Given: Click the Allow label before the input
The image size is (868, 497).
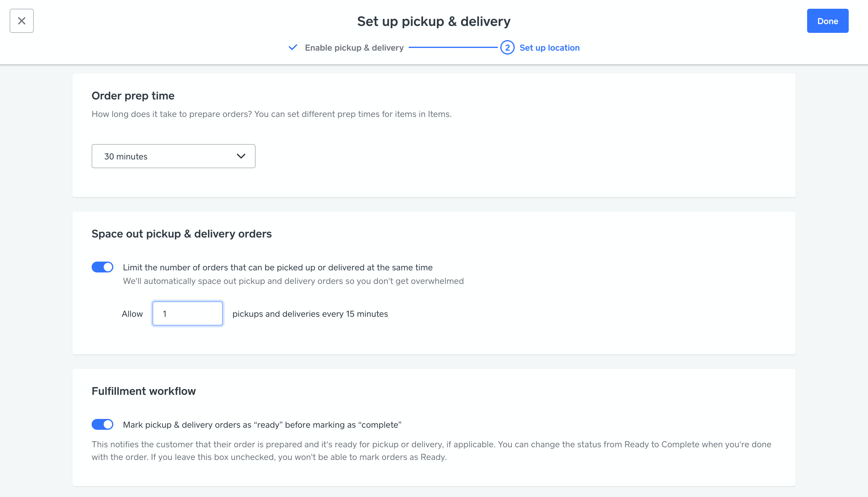Looking at the screenshot, I should pyautogui.click(x=132, y=314).
